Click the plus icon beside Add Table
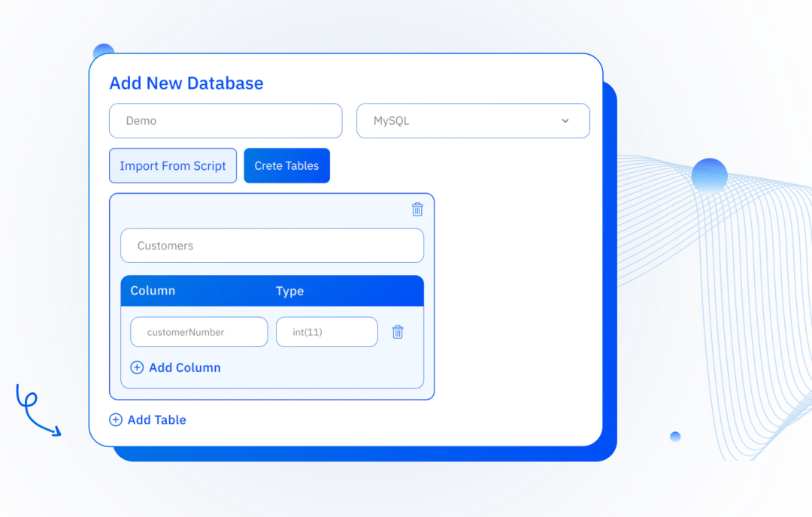The width and height of the screenshot is (812, 517). (x=115, y=419)
